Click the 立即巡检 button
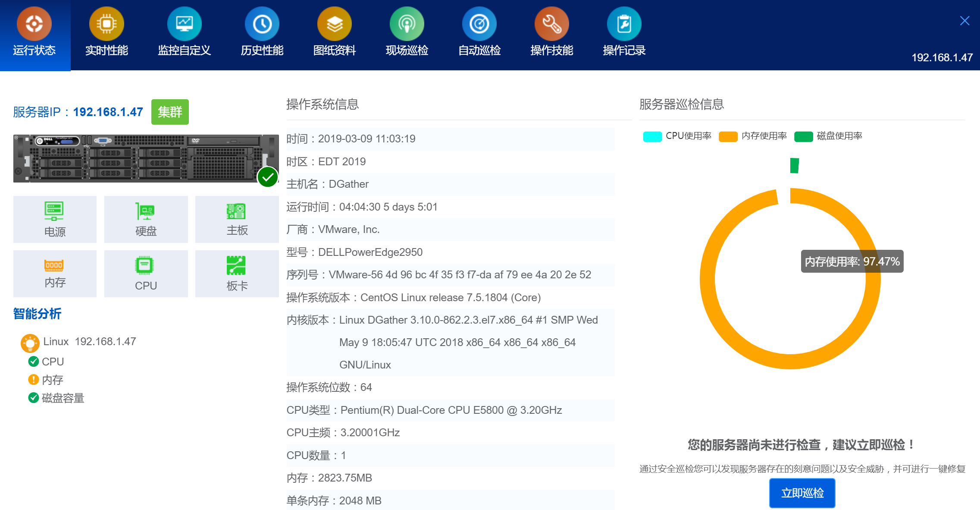Screen dimensions: 980x510 click(802, 493)
